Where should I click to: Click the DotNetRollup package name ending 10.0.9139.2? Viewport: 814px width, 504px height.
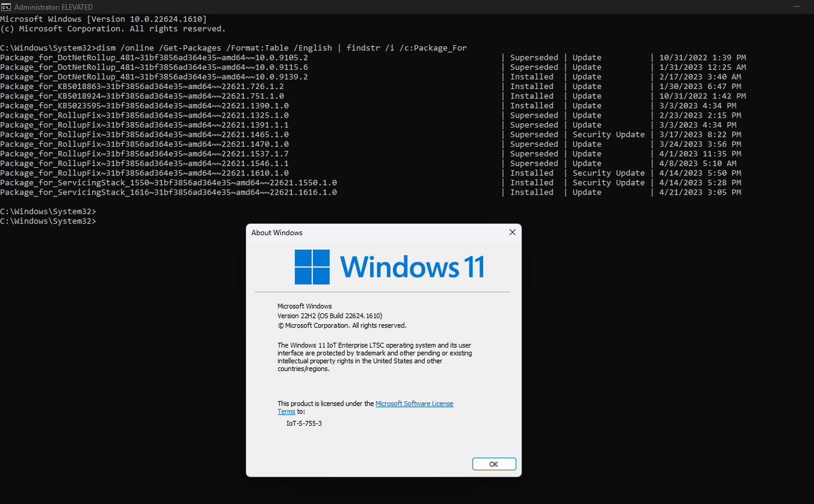[x=154, y=77]
